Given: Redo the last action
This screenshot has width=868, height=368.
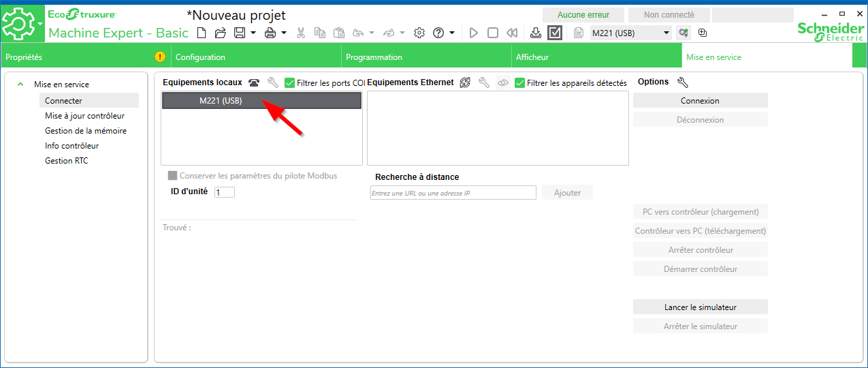Looking at the screenshot, I should 389,33.
